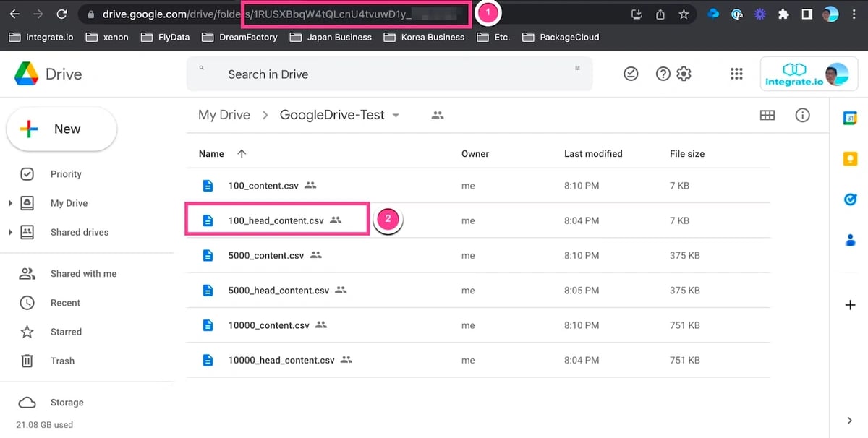Image resolution: width=868 pixels, height=438 pixels.
Task: Click the Search in Drive field
Action: coord(389,74)
